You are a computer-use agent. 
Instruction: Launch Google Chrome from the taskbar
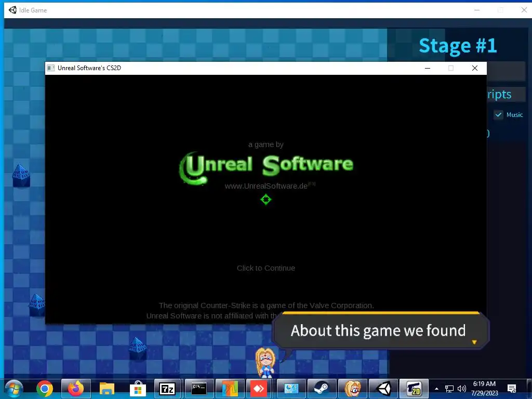click(45, 389)
